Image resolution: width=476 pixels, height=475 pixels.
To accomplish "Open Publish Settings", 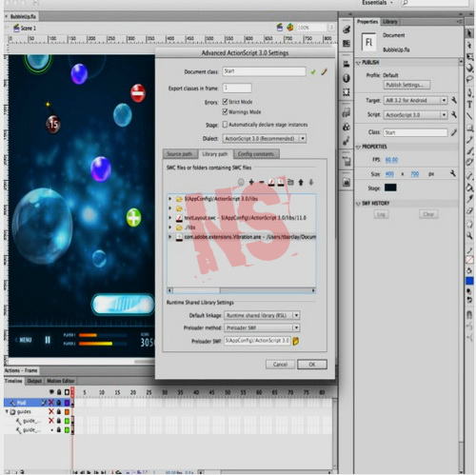I will tap(407, 85).
